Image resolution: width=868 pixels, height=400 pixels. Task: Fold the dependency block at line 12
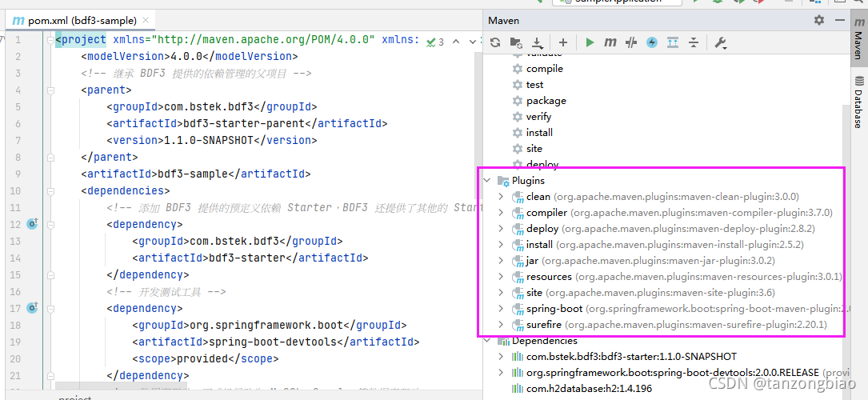pyautogui.click(x=50, y=225)
